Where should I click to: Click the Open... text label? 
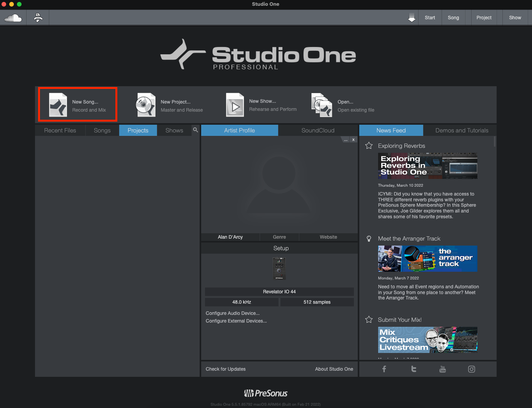point(345,102)
